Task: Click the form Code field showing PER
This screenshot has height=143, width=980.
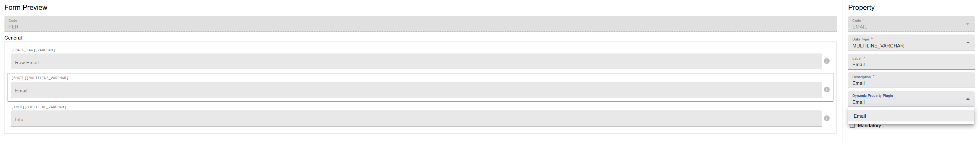Action: (x=420, y=24)
